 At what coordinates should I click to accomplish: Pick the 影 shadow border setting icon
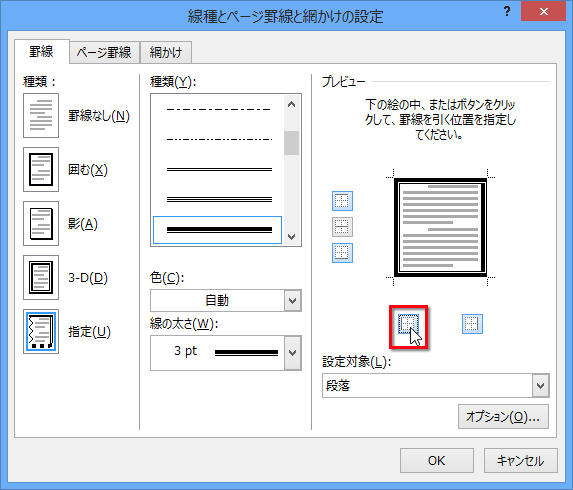click(41, 224)
